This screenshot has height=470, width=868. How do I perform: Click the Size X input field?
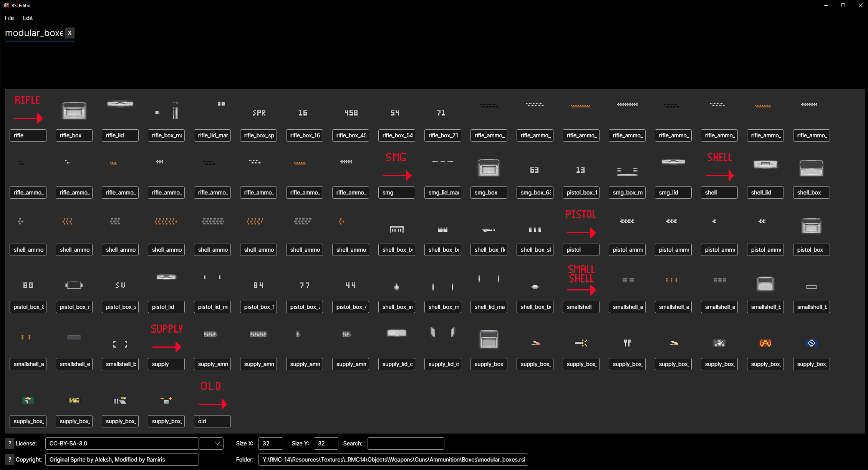click(270, 444)
